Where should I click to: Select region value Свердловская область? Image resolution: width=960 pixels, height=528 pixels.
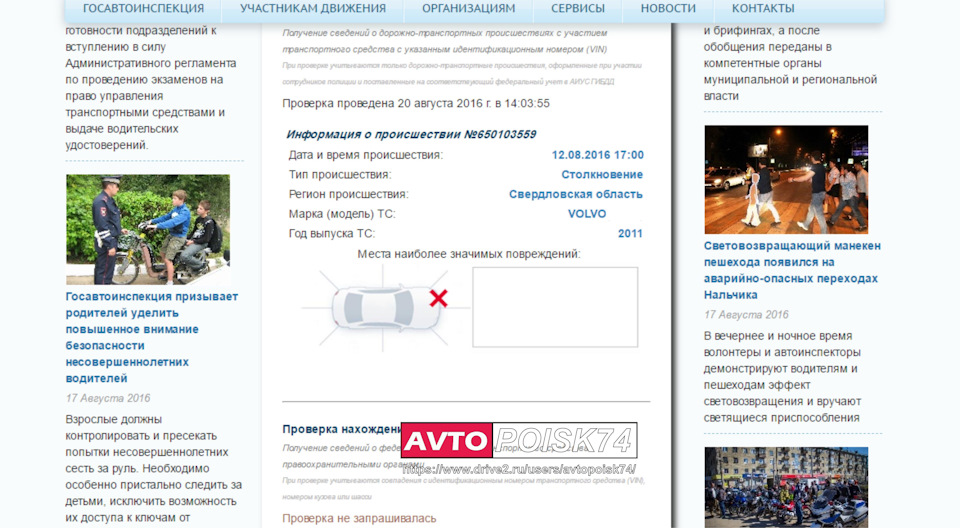[x=576, y=194]
